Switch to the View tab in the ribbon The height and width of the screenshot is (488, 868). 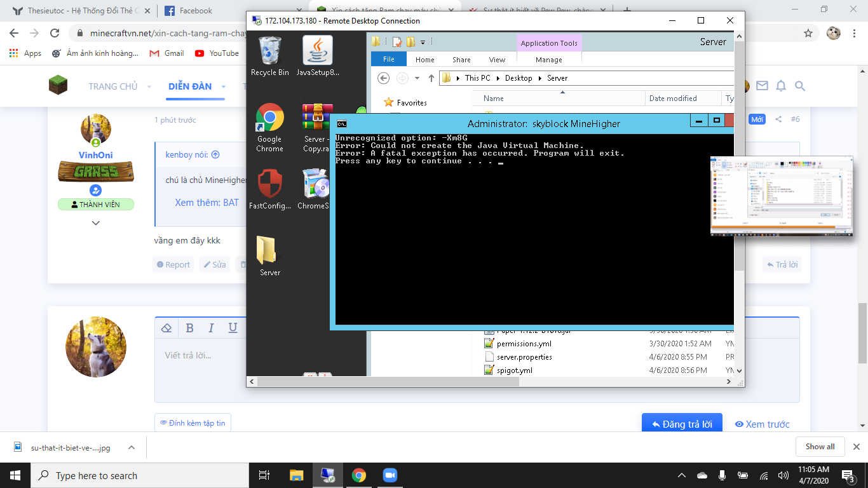point(497,60)
